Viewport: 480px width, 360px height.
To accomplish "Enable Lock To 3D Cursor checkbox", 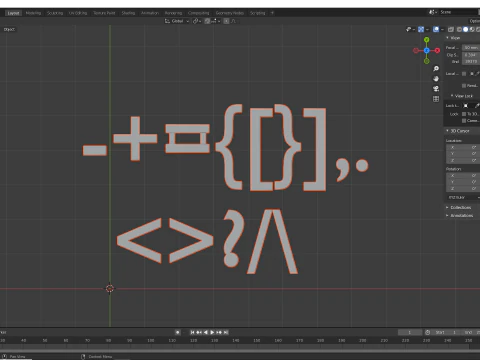I will click(464, 114).
